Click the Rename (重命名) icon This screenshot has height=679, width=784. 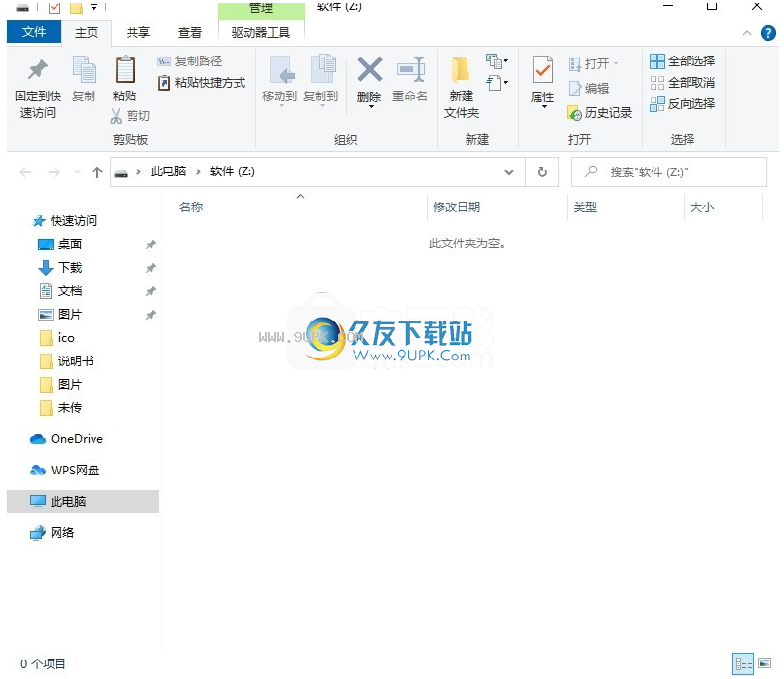410,69
